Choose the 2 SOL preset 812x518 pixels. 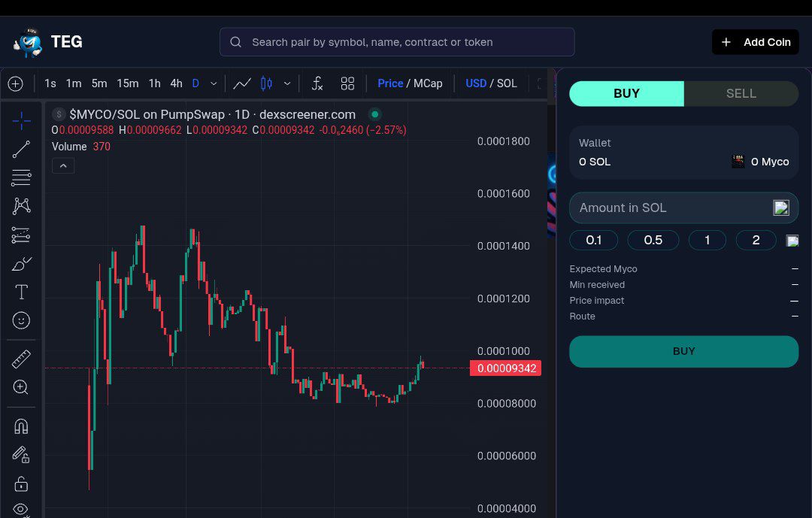[756, 240]
